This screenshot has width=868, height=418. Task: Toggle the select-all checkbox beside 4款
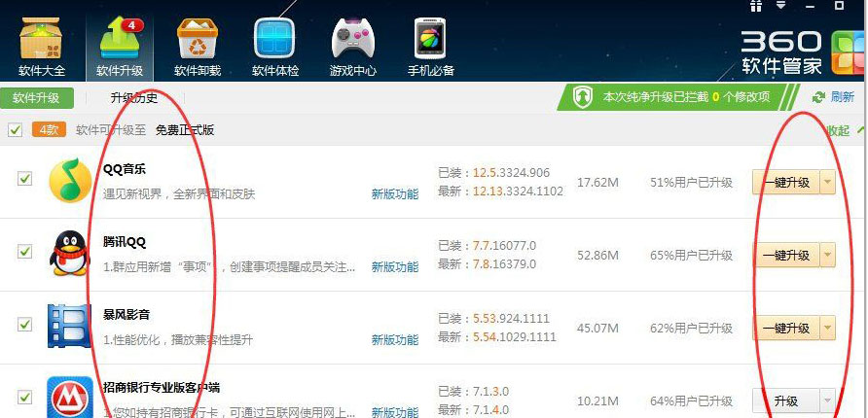point(15,130)
